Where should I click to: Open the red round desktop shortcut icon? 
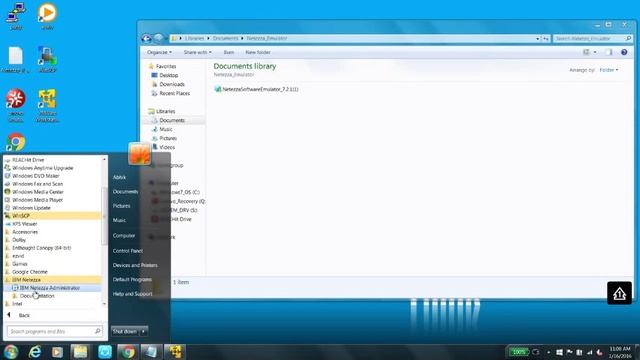point(16,105)
